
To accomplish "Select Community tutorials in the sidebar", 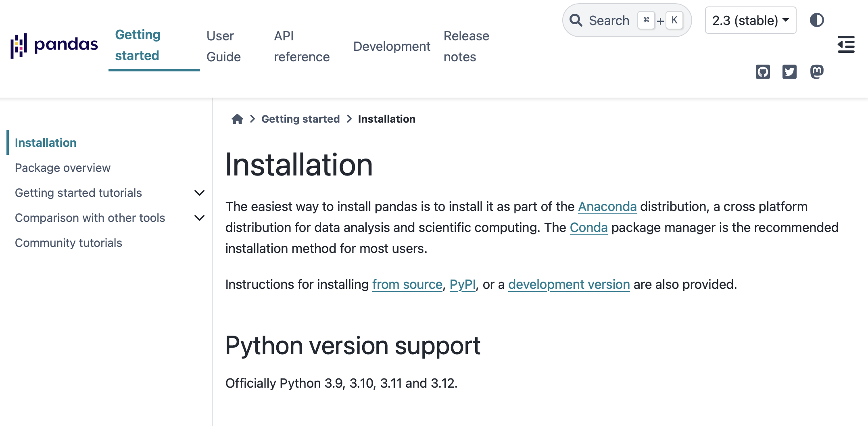I will tap(69, 242).
